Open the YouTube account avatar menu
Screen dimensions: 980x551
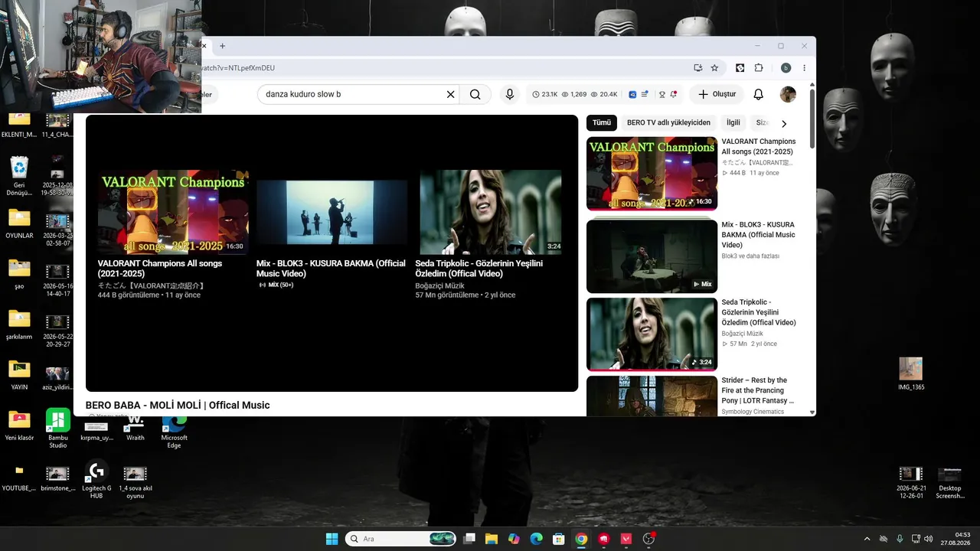tap(788, 94)
